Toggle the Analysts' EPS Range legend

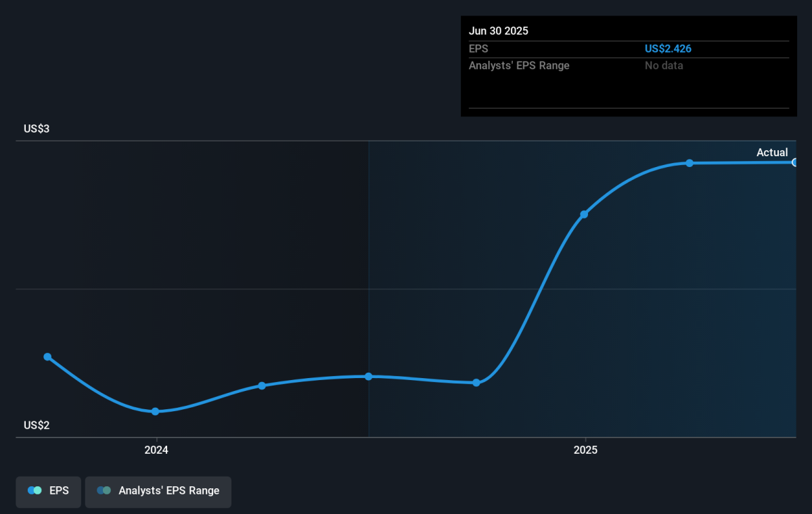(158, 491)
